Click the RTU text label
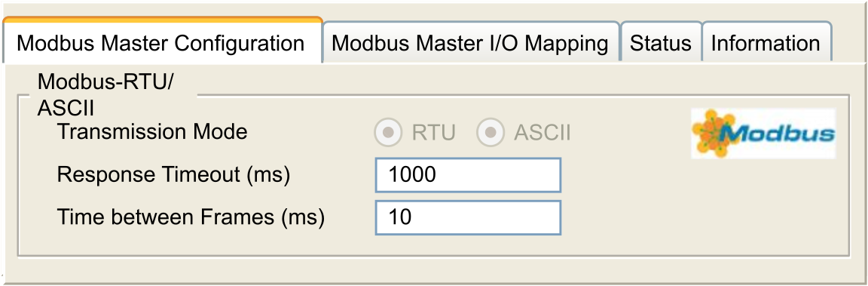868x286 pixels. [433, 133]
